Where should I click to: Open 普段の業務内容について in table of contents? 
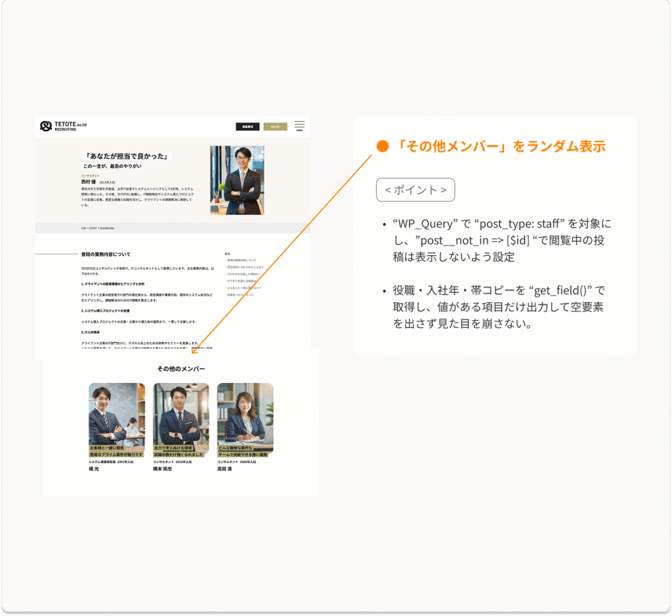(x=241, y=260)
